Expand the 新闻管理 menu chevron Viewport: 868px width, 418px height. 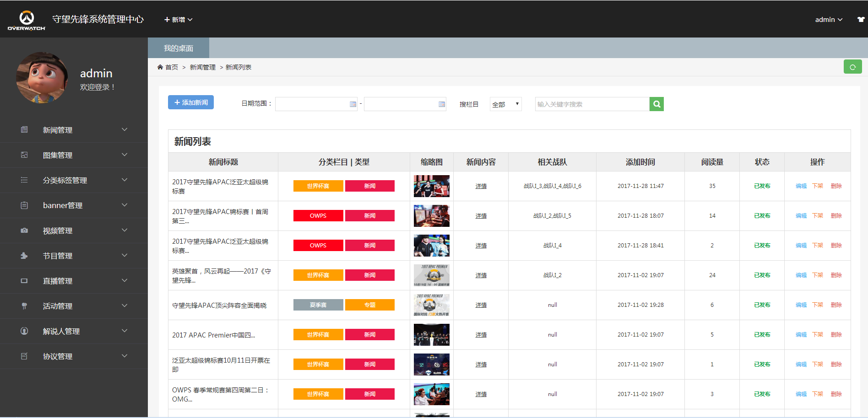[125, 129]
